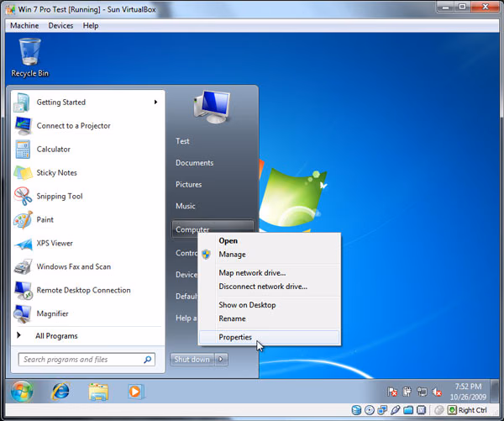
Task: Open Documents from Start menu
Action: click(x=195, y=163)
